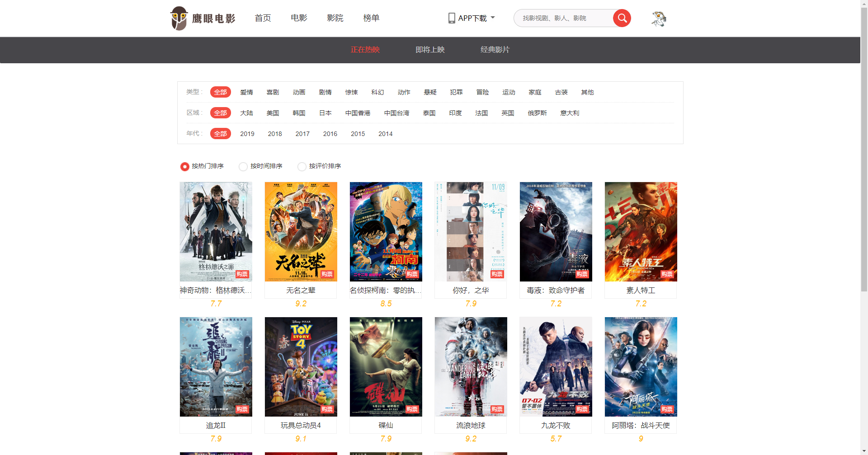Viewport: 868px width, 455px height.
Task: Filter by 喜剧 genre
Action: pos(273,92)
